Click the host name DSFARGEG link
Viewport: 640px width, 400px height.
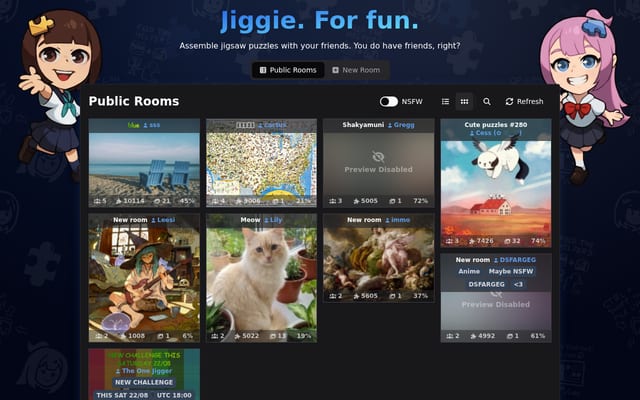pyautogui.click(x=515, y=260)
